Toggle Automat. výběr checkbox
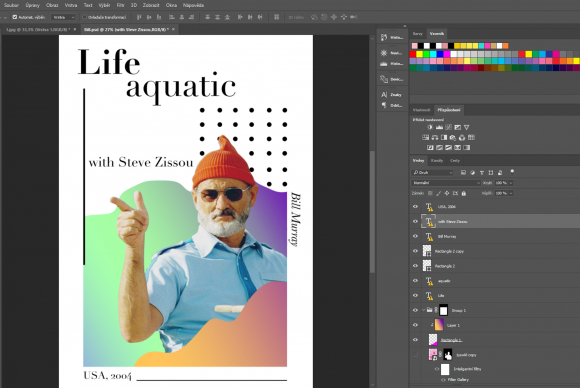Viewport: 580px width, 388px height. pos(15,17)
